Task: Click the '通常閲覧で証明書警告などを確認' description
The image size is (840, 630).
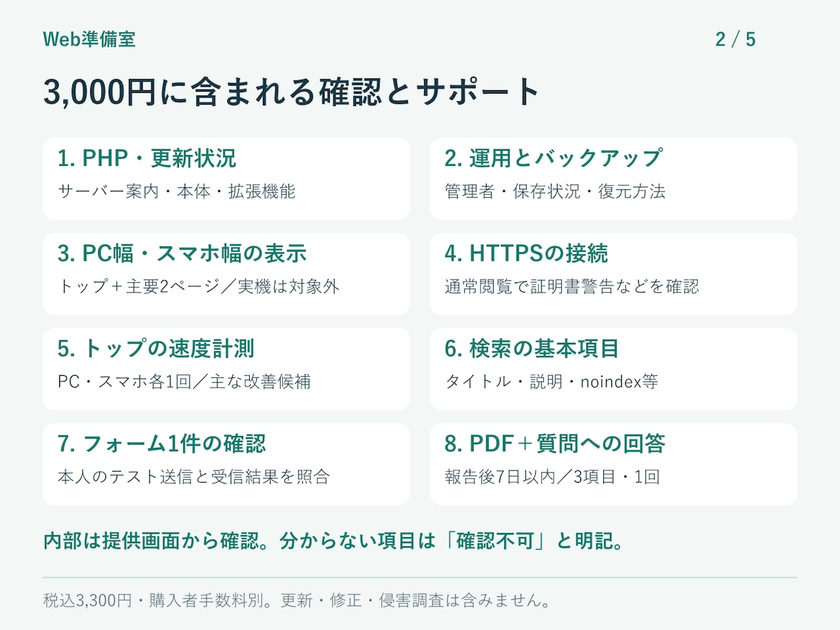Action: 571,286
